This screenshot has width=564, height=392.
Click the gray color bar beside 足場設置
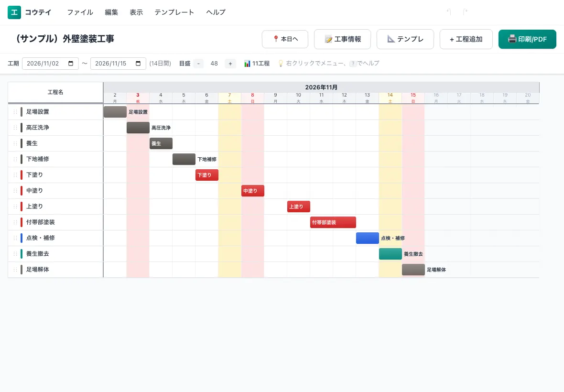click(x=22, y=112)
